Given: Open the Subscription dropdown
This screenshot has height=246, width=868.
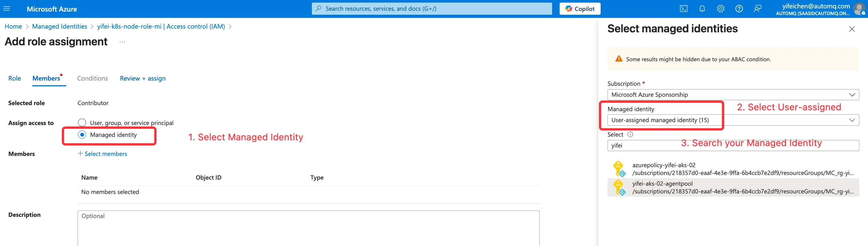Looking at the screenshot, I should 733,94.
